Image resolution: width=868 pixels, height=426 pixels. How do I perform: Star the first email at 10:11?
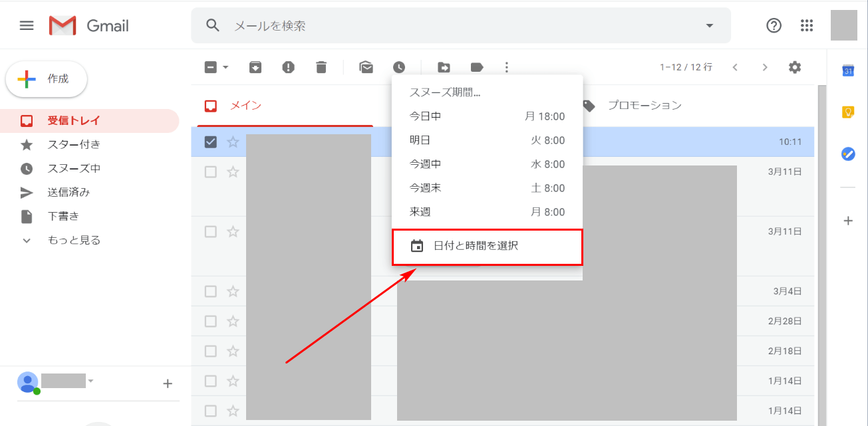point(233,142)
